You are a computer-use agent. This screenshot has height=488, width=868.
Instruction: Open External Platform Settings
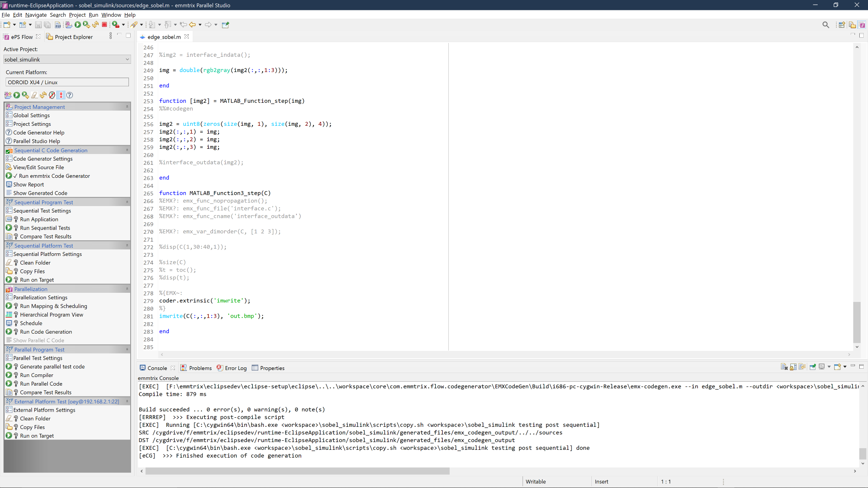point(44,410)
